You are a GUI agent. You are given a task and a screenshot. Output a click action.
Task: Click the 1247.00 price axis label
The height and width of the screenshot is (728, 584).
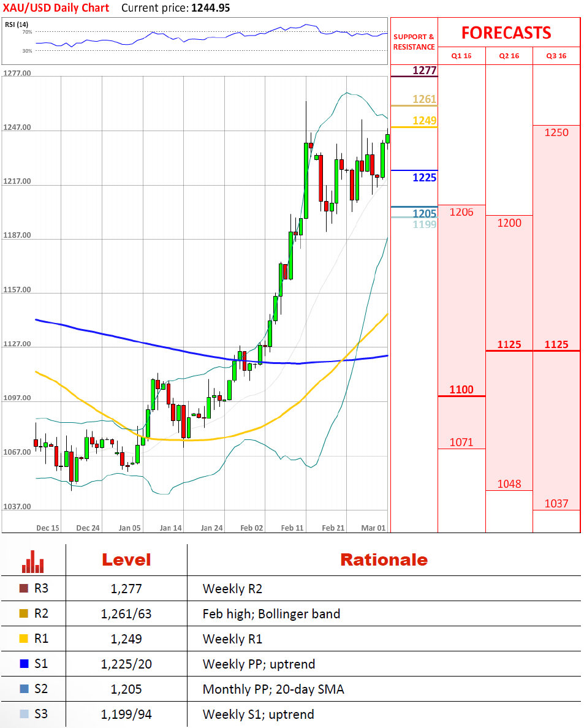click(17, 127)
